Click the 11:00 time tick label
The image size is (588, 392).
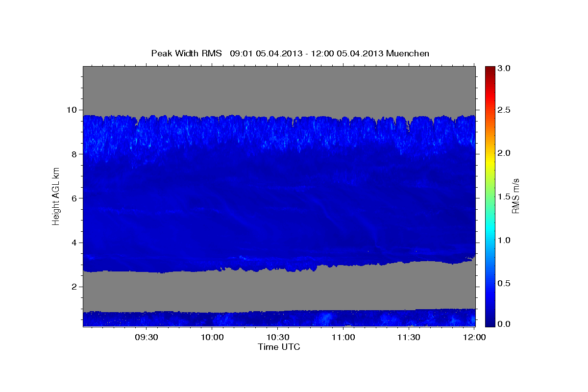point(343,338)
